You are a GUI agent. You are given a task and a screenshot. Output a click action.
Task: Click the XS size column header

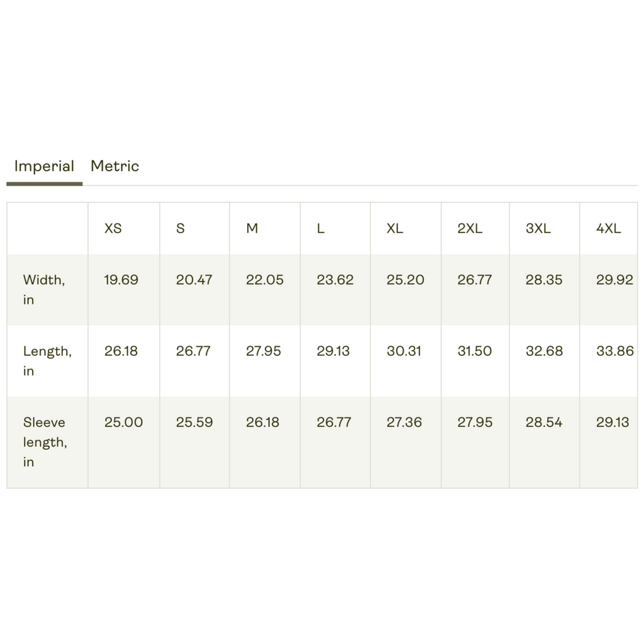(x=113, y=228)
